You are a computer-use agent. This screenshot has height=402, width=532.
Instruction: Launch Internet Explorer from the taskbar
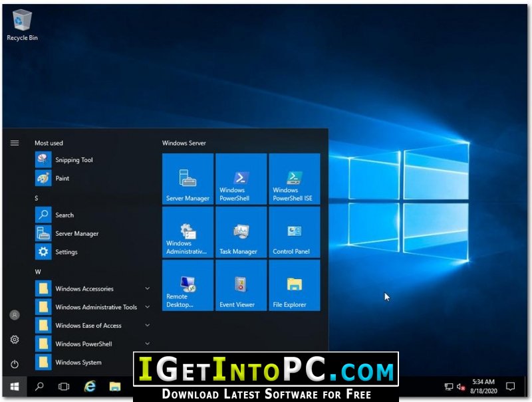tap(90, 387)
